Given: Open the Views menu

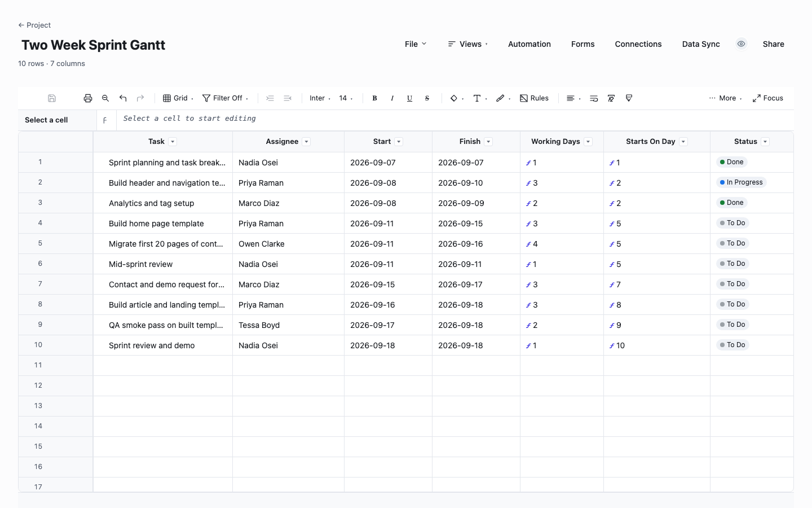Looking at the screenshot, I should tap(468, 44).
